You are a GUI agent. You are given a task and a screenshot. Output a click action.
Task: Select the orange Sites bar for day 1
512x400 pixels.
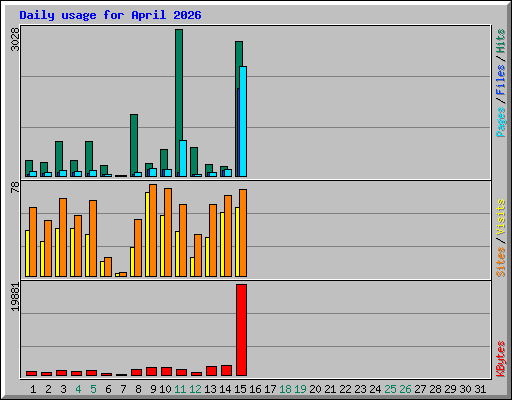click(x=33, y=242)
